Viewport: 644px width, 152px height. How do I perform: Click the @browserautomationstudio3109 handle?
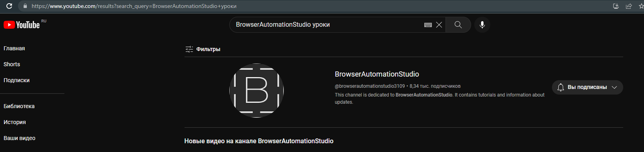[370, 86]
